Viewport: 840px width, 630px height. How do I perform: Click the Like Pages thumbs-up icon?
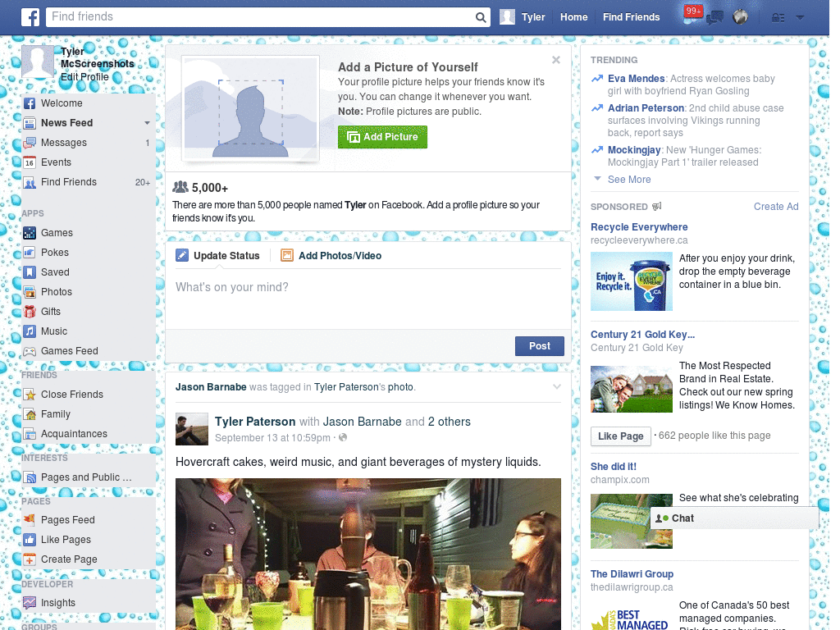30,540
